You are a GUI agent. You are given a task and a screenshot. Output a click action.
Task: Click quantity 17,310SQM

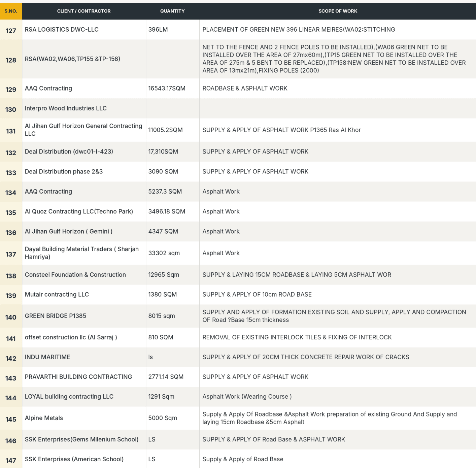tap(163, 152)
